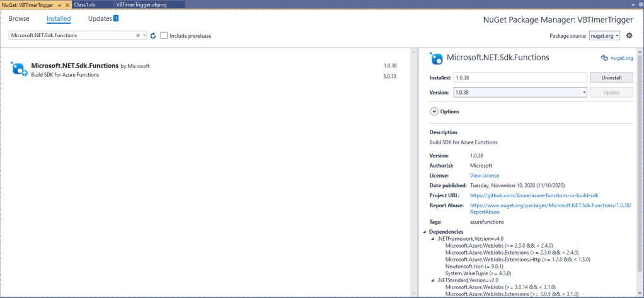This screenshot has width=644, height=298.
Task: Click the refresh packages icon
Action: [x=153, y=36]
